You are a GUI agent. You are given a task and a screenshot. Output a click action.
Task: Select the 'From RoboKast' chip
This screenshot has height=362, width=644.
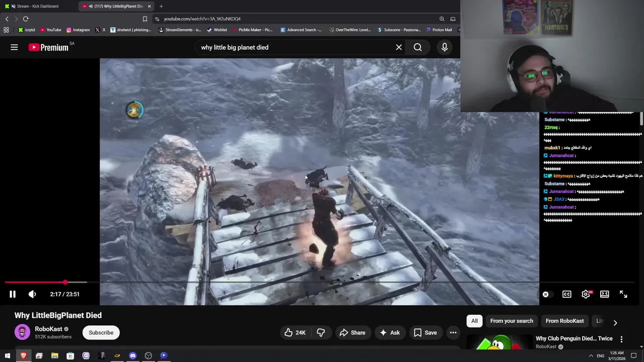tap(565, 321)
